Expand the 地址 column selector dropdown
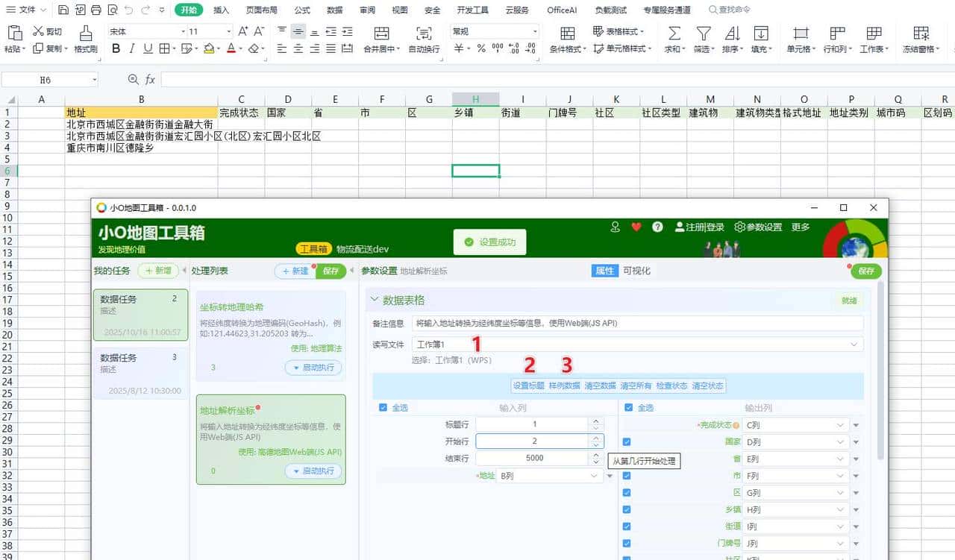Viewport: 955px width, 560px height. pos(592,475)
